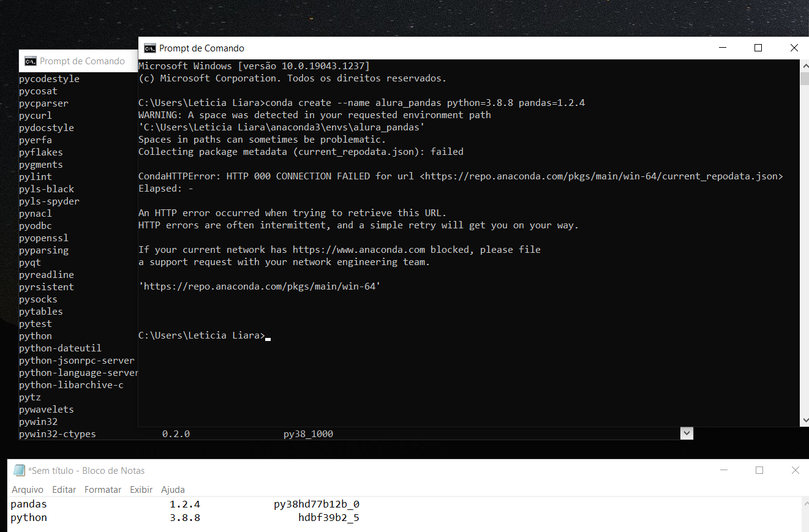This screenshot has width=809, height=532.
Task: Click the conda create command line
Action: 362,103
